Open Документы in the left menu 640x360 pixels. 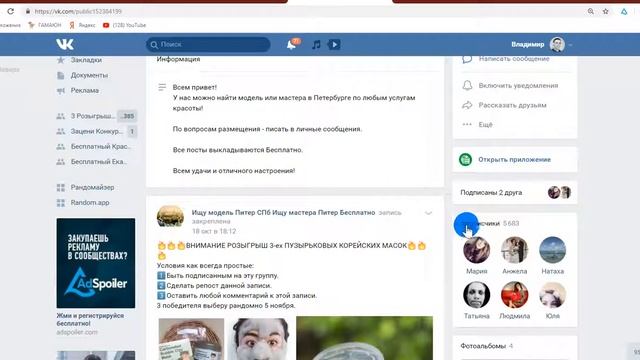click(x=89, y=75)
